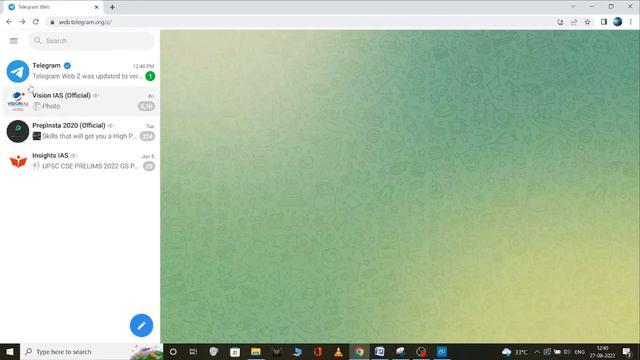Switch to the Telegram Web tab
Viewport: 640px width, 360px height.
(53, 7)
